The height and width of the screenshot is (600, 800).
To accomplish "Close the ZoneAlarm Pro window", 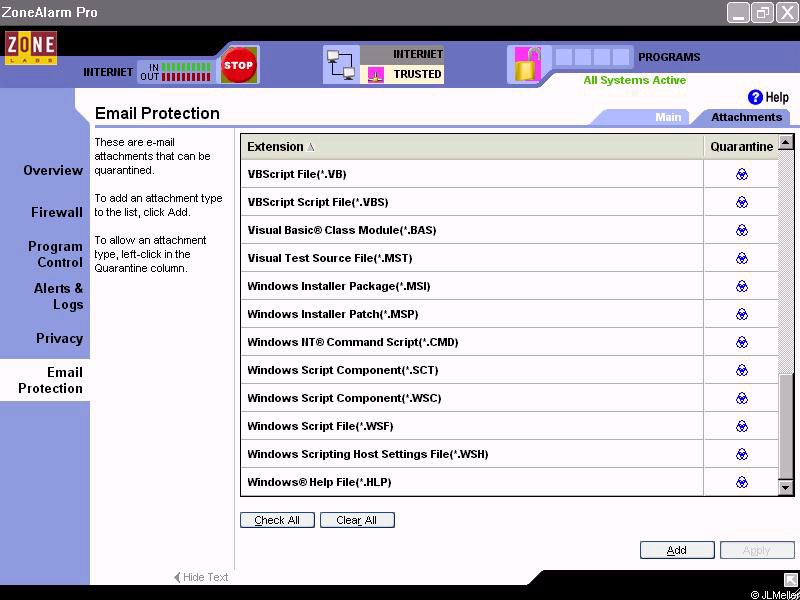I will [x=787, y=13].
